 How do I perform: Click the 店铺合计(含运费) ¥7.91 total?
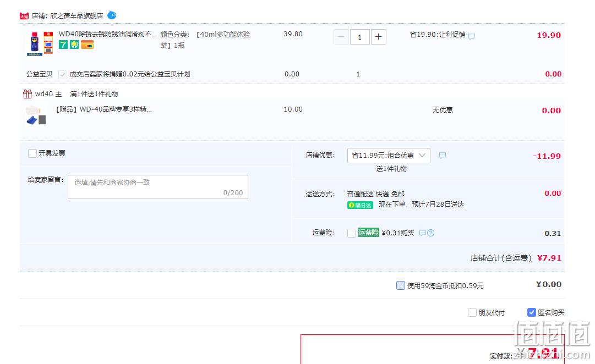pyautogui.click(x=516, y=258)
